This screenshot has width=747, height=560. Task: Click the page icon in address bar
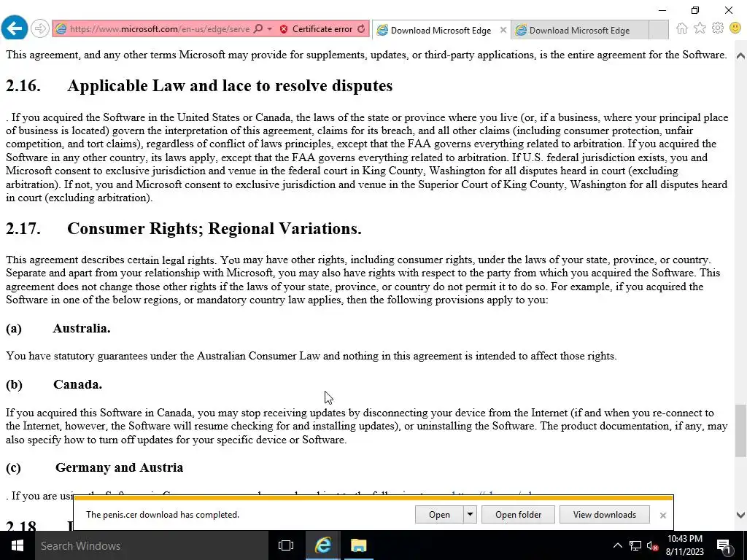point(61,29)
